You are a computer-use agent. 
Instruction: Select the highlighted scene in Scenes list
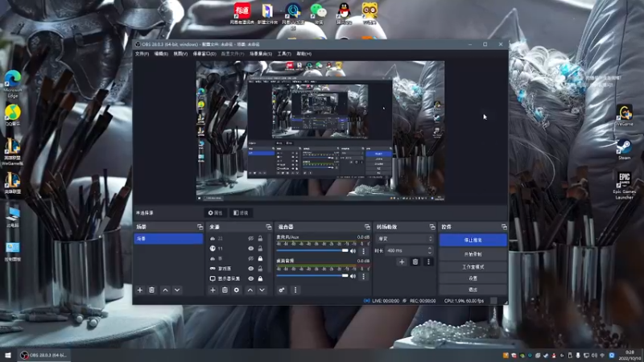point(168,238)
